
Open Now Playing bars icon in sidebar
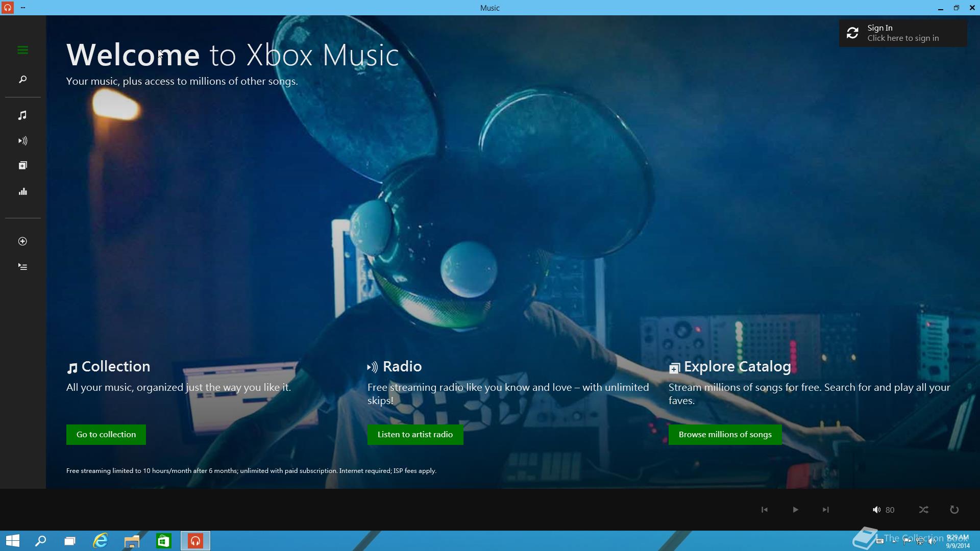[x=22, y=192]
